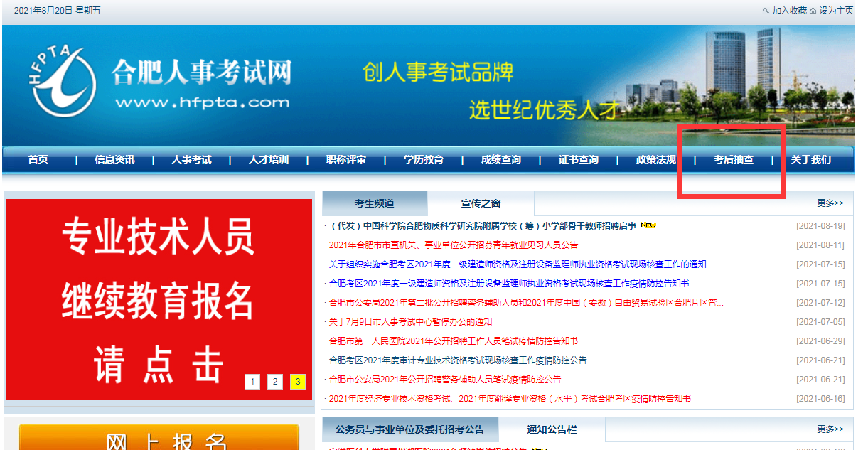868x450 pixels.
Task: Click 设为主页 set homepage link
Action: 835,11
